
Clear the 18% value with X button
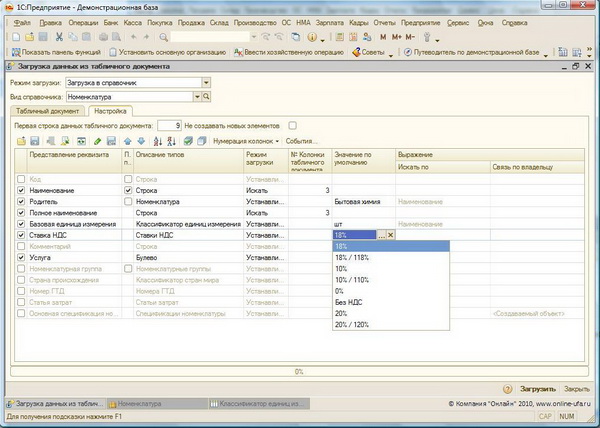coord(390,235)
